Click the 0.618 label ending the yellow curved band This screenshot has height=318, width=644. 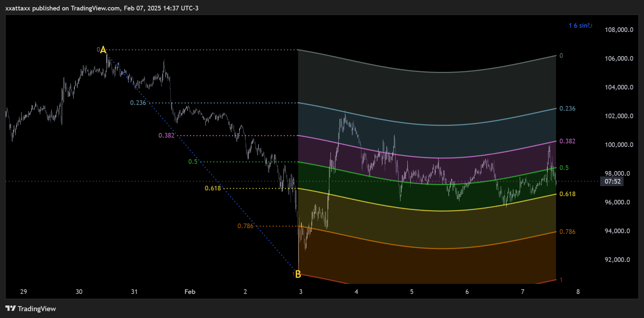click(567, 194)
